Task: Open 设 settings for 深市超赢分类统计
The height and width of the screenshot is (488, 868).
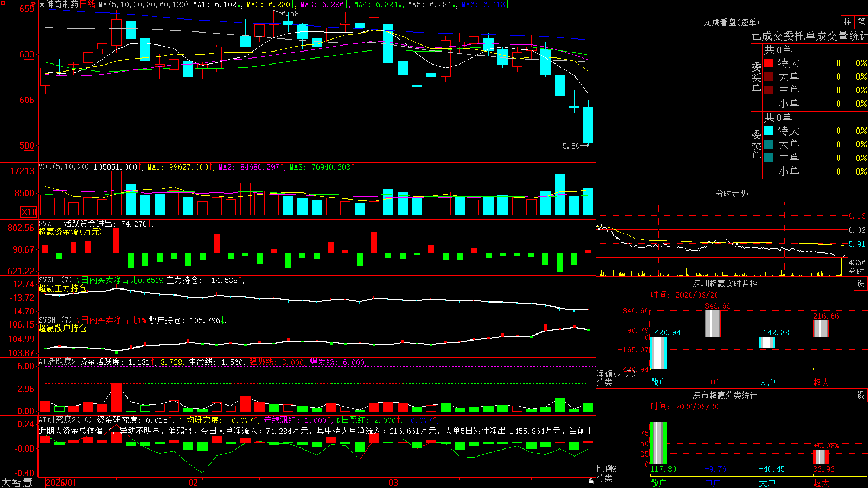Action: (861, 395)
